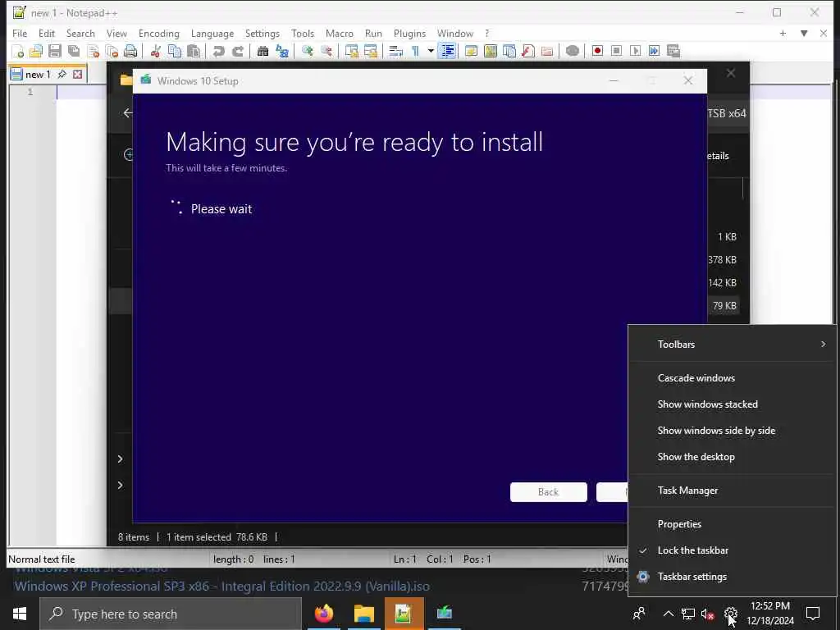The width and height of the screenshot is (840, 630).
Task: Show hidden tray icons chevron
Action: [x=668, y=614]
